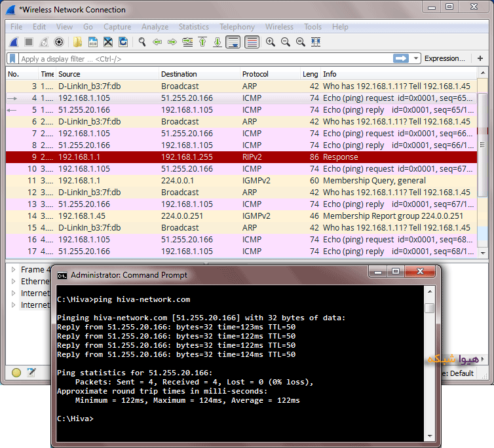The height and width of the screenshot is (448, 494).
Task: Click the Expression... button
Action: 444,58
